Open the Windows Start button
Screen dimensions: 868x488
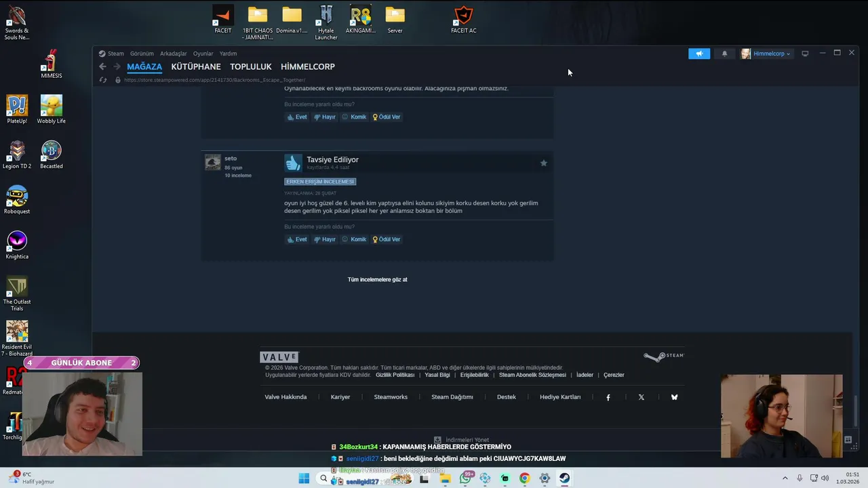click(304, 479)
